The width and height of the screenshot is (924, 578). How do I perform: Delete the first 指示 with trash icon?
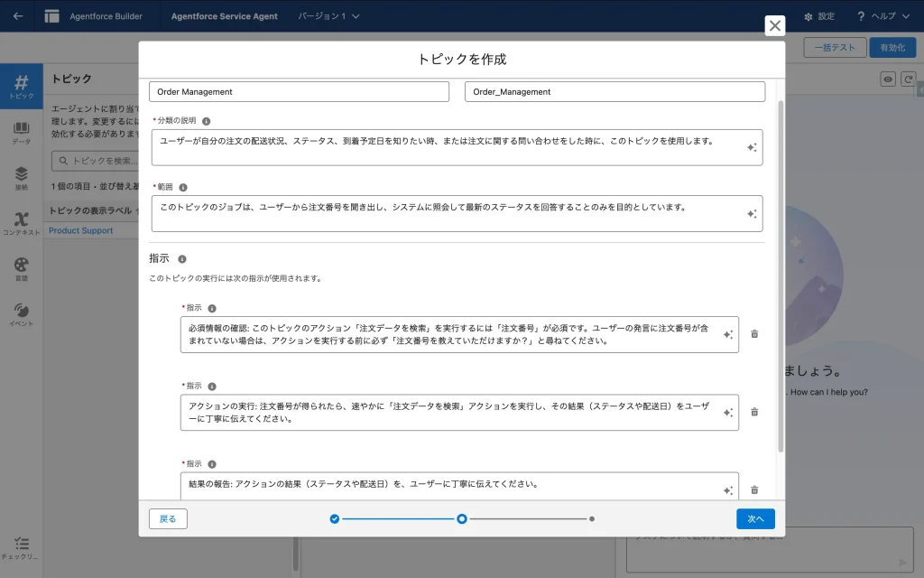[754, 334]
